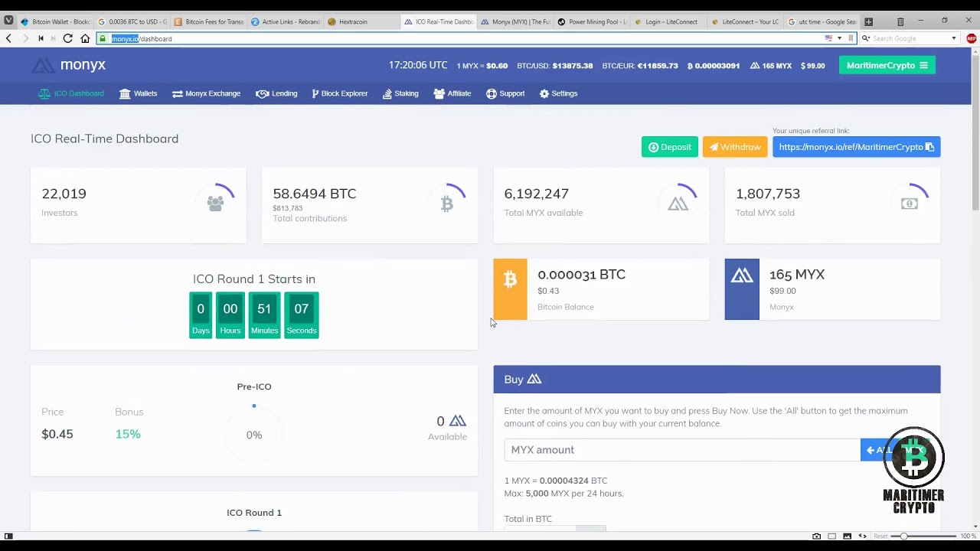The height and width of the screenshot is (551, 980).
Task: Click the blue Monyx balance icon
Action: coord(742,289)
